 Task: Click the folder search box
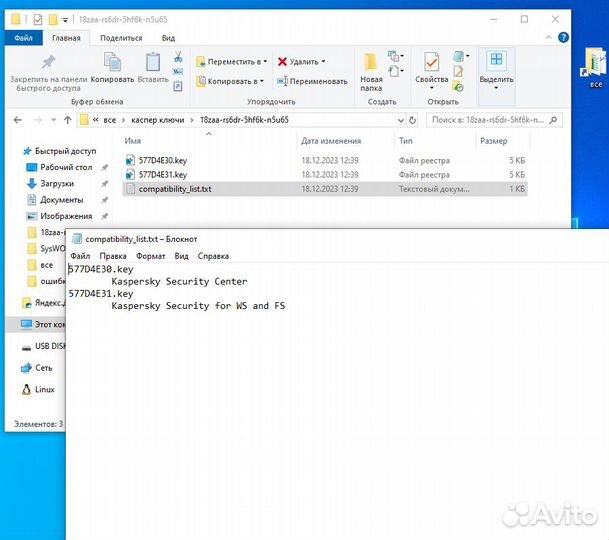(494, 120)
